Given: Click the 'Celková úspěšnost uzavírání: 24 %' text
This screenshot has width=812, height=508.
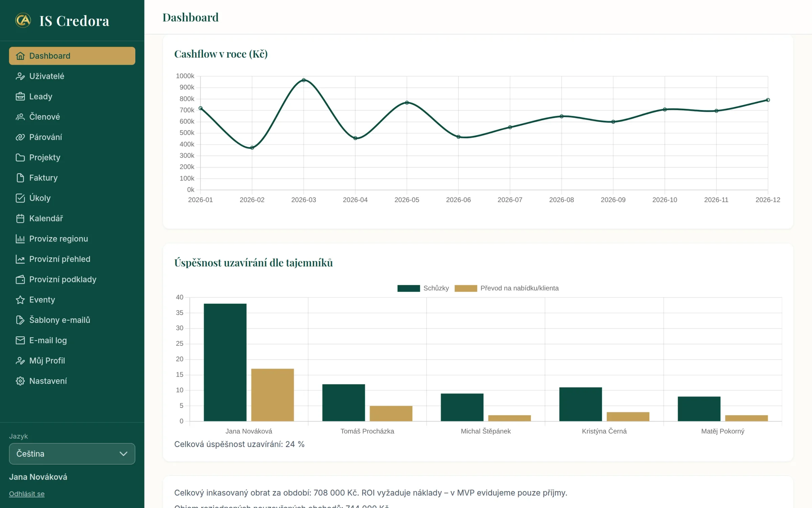Looking at the screenshot, I should [239, 444].
